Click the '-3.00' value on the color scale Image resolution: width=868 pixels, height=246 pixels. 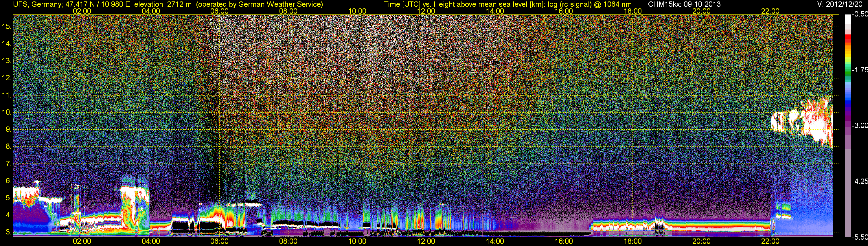pos(860,125)
